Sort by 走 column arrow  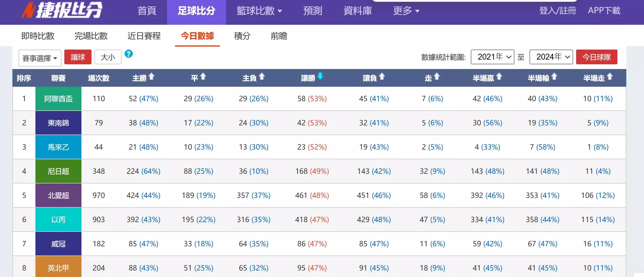click(437, 77)
